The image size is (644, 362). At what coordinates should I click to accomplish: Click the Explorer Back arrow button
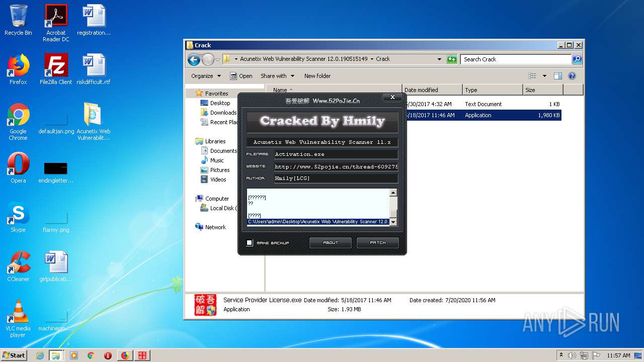(194, 59)
